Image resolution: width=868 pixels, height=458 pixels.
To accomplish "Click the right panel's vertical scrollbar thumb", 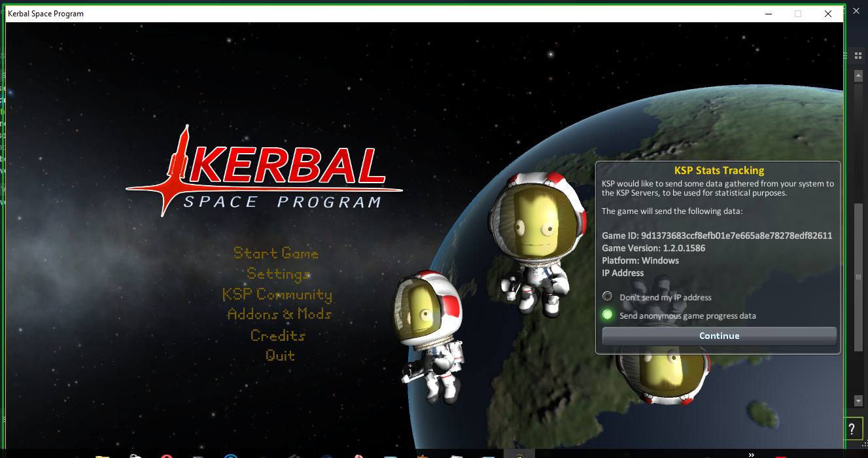I will click(x=858, y=277).
